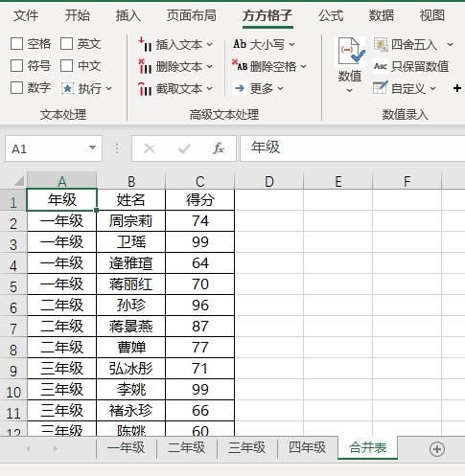Switch to the 页面布局 ribbon tab
This screenshot has height=476, width=465.
coord(192,15)
